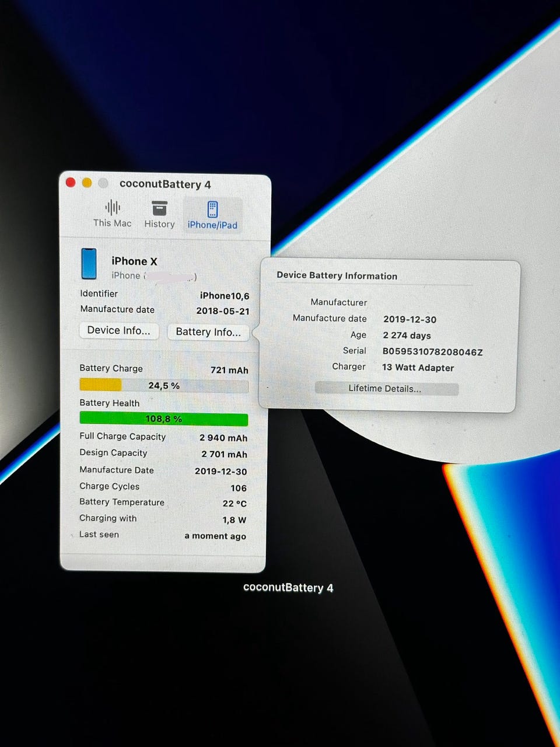Click the battery temperature '22 °C'
This screenshot has width=560, height=747.
[235, 504]
